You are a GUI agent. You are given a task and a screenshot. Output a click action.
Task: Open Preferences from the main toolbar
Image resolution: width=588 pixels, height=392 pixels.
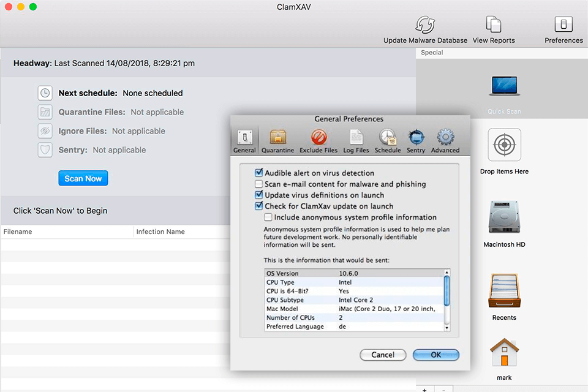click(x=563, y=25)
